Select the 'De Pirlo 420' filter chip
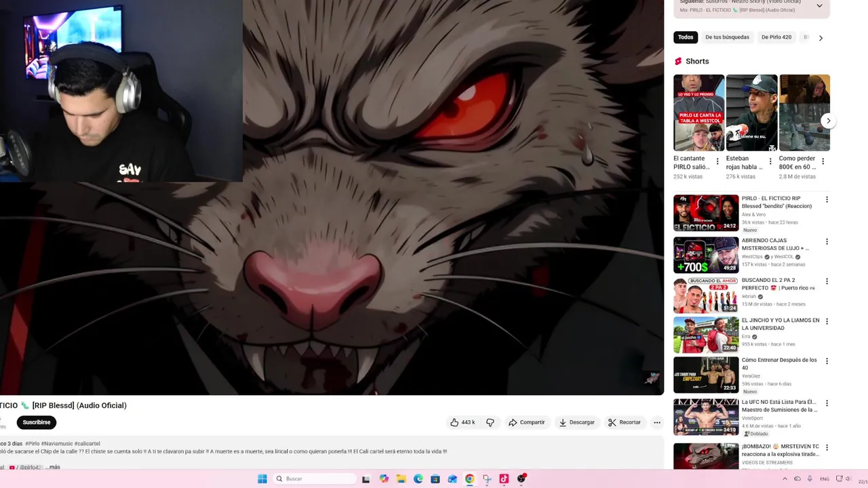Viewport: 868px width, 488px height. click(776, 37)
